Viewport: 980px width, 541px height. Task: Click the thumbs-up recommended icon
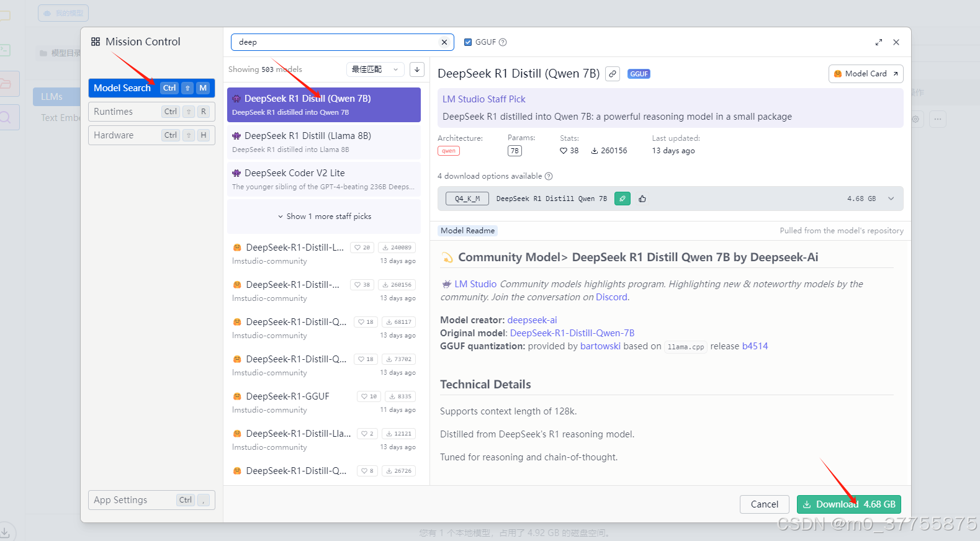[642, 199]
